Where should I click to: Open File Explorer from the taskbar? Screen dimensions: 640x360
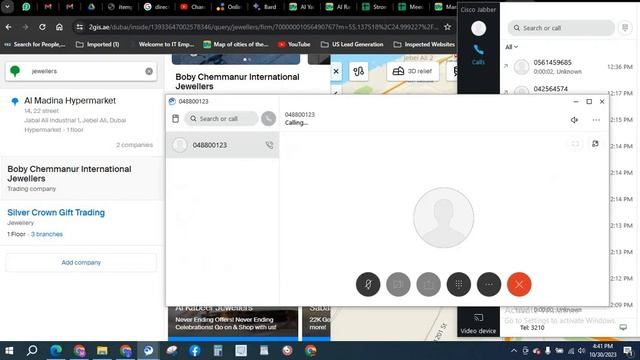point(102,350)
